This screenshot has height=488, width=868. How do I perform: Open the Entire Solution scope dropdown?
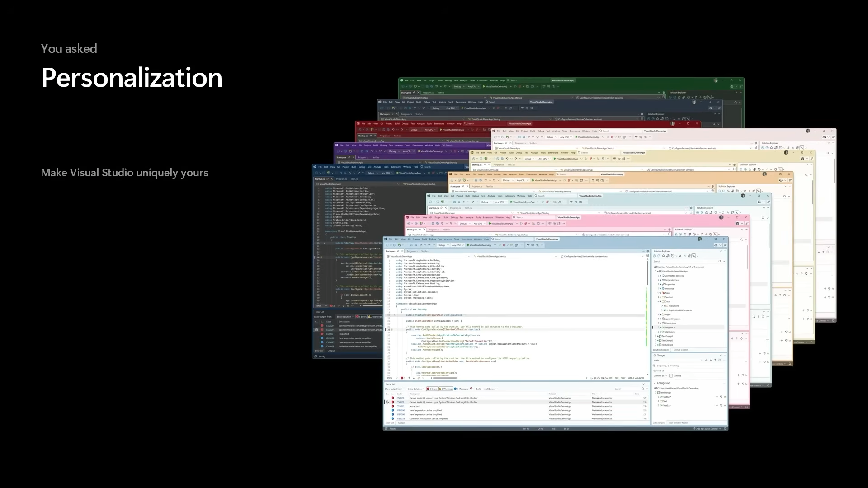click(x=416, y=389)
